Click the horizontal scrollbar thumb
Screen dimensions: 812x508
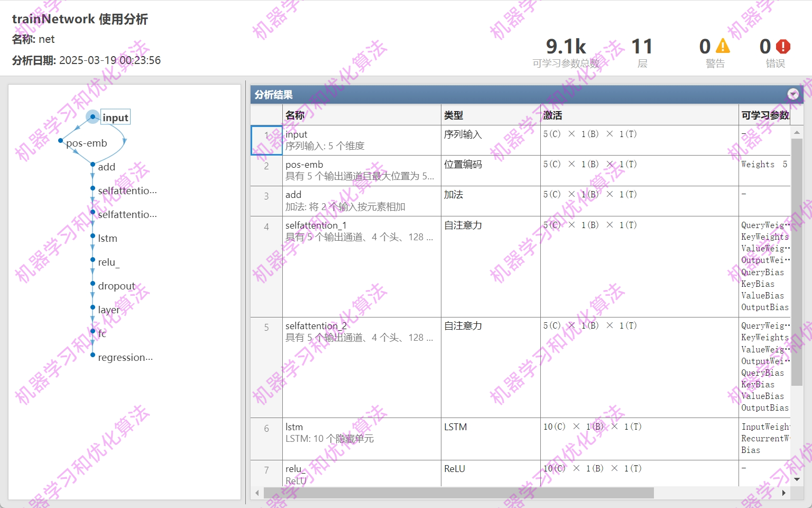click(458, 493)
